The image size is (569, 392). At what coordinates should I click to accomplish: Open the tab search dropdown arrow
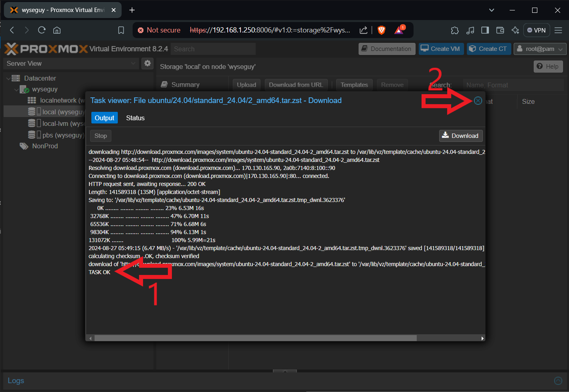(492, 10)
